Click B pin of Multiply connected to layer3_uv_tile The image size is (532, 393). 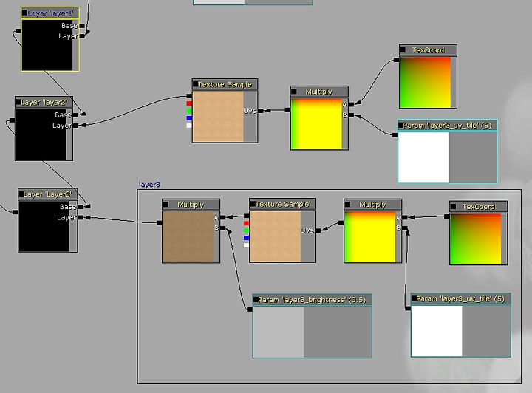click(x=405, y=228)
